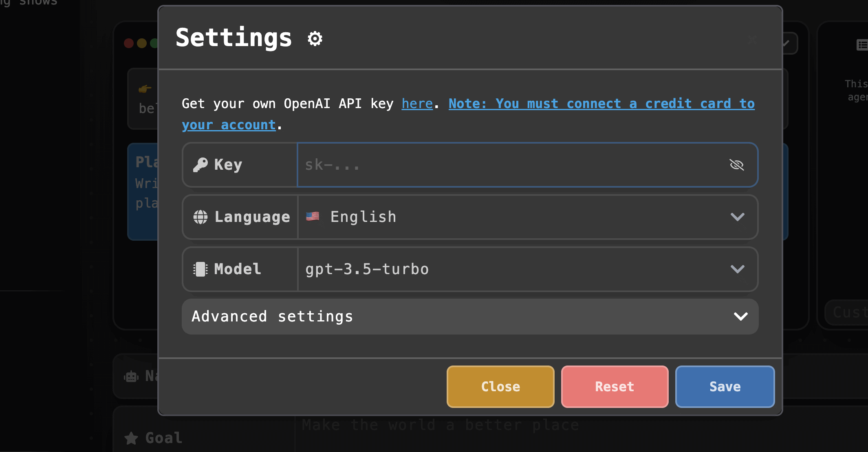The width and height of the screenshot is (868, 452).
Task: Click the US flag icon
Action: tap(313, 216)
